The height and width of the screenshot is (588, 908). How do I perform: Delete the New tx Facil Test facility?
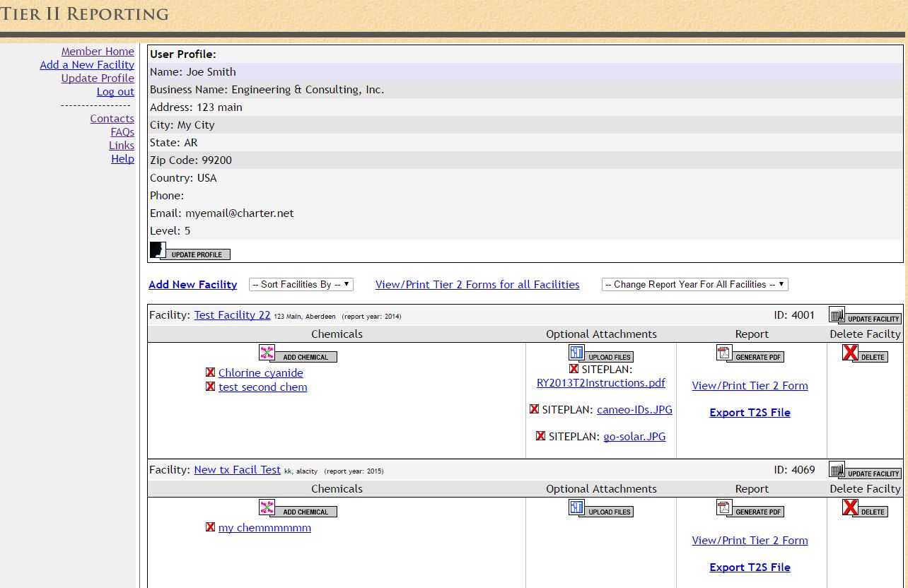[863, 510]
